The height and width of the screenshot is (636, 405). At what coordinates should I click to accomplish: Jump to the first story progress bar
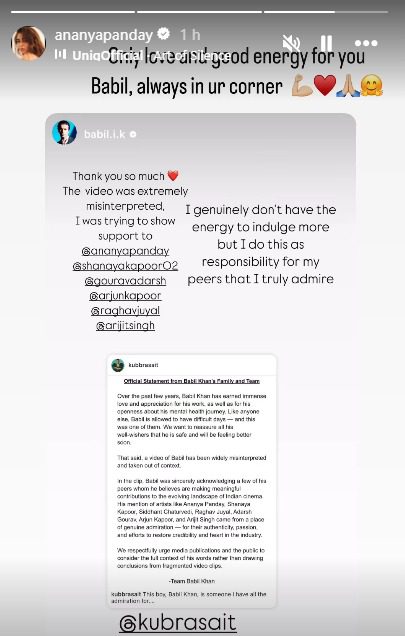tap(73, 12)
